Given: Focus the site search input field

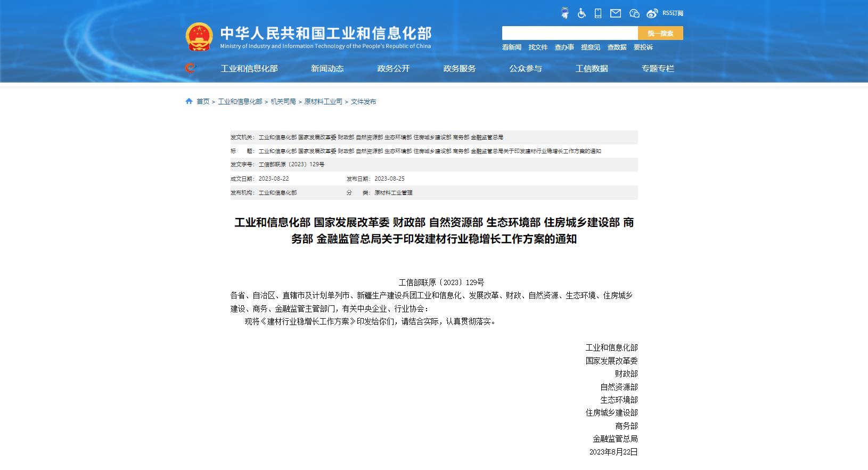Looking at the screenshot, I should 570,33.
